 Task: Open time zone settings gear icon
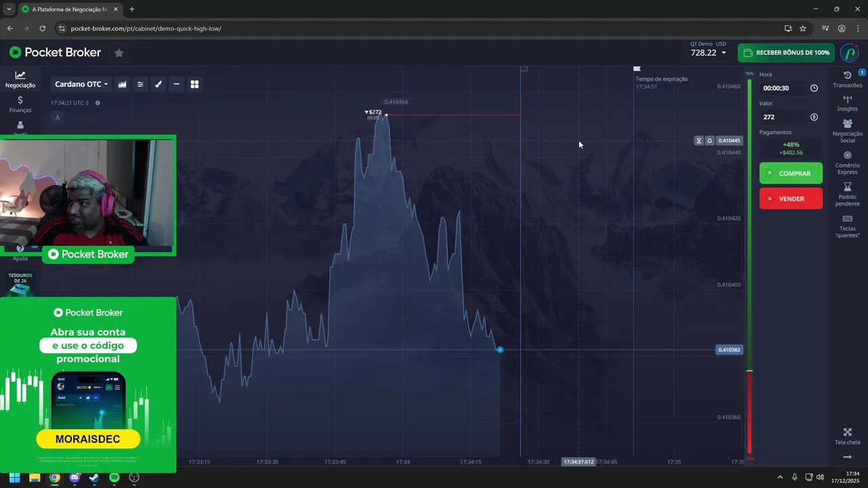click(x=98, y=103)
